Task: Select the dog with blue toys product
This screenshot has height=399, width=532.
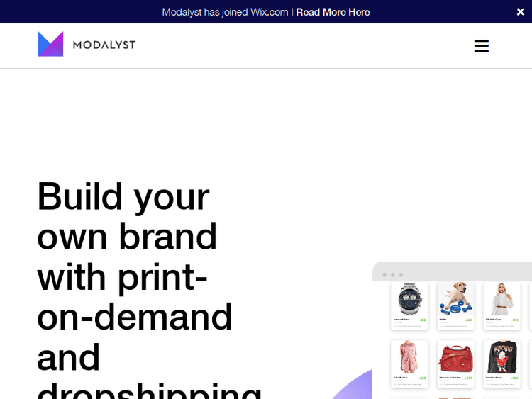Action: (x=455, y=300)
